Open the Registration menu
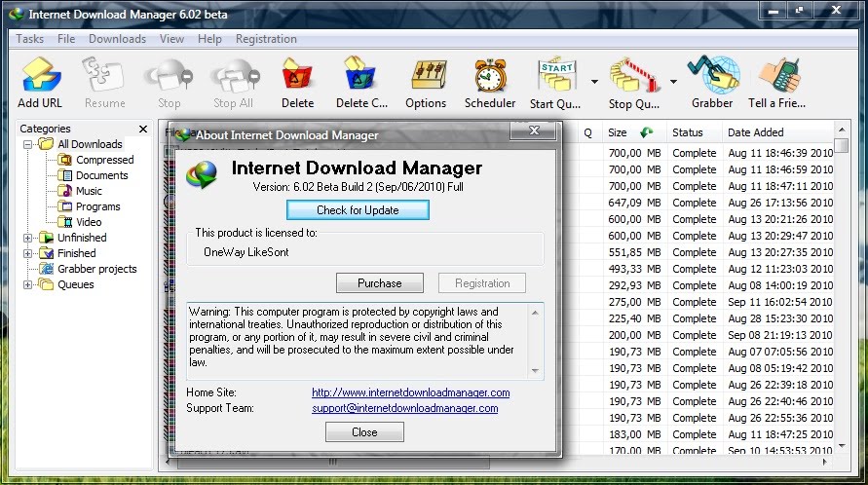This screenshot has width=868, height=485. [x=266, y=39]
